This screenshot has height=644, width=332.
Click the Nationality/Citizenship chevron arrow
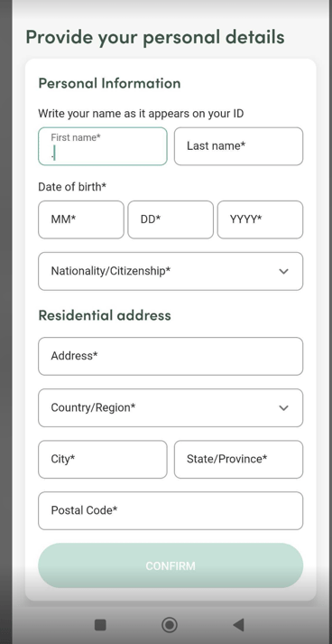pos(283,272)
